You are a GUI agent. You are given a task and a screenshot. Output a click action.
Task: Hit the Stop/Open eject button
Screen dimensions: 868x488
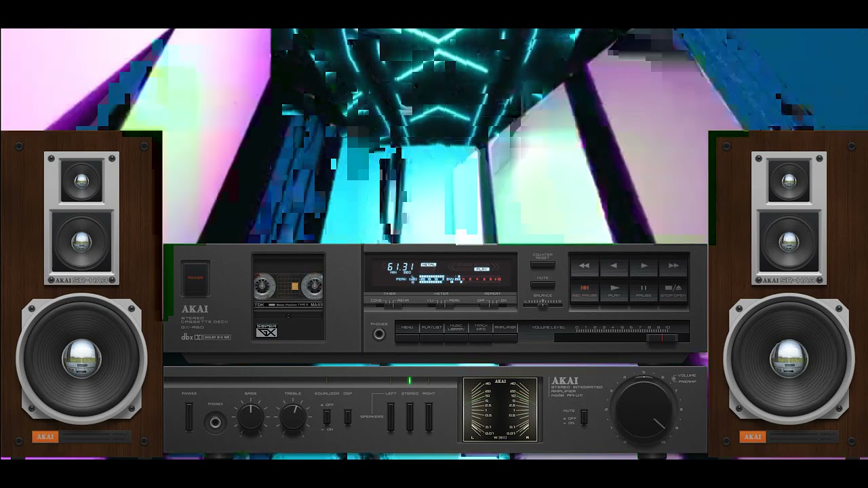(673, 290)
